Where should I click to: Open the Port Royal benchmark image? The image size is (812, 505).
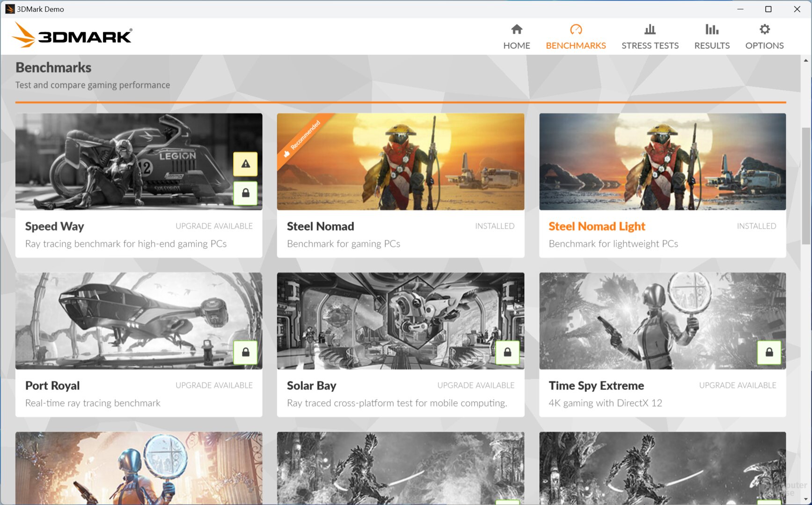pos(139,321)
